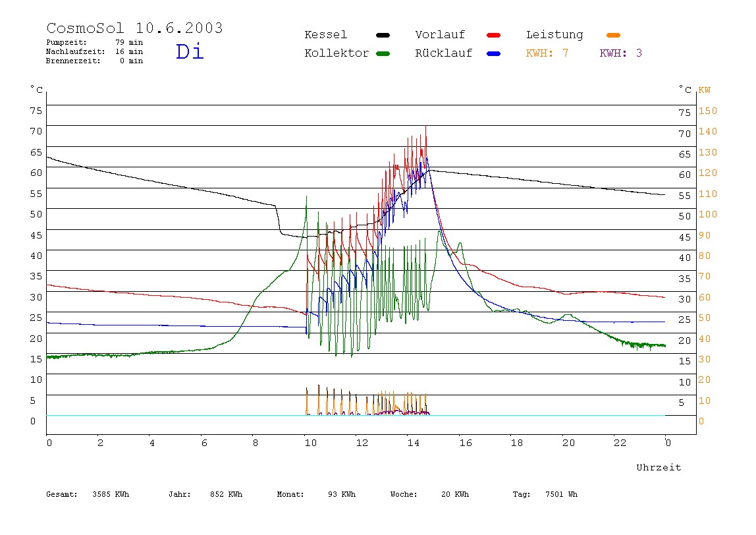Click the orange kW axis value '130'
The height and width of the screenshot is (535, 756).
(x=708, y=152)
